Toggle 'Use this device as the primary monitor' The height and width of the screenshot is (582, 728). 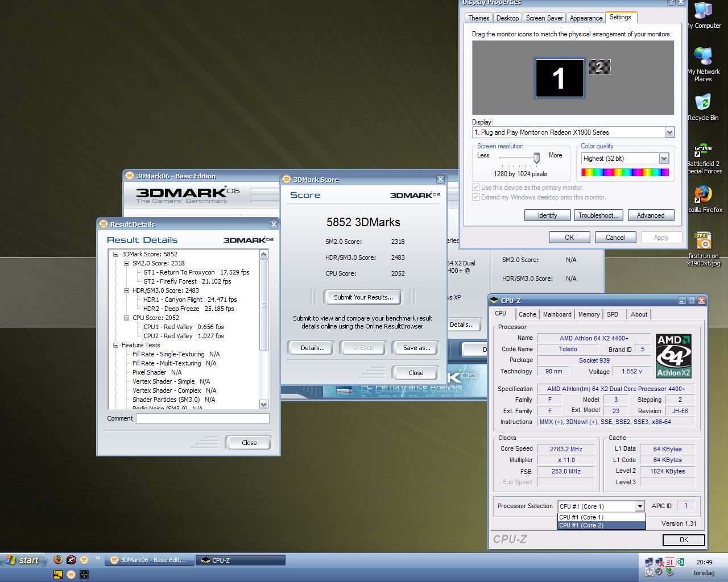476,188
